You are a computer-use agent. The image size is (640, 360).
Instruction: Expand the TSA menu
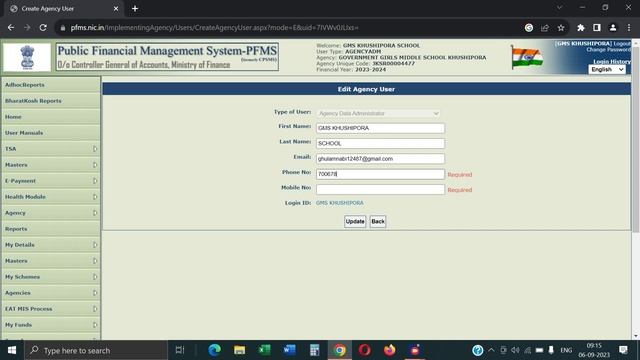tap(51, 149)
